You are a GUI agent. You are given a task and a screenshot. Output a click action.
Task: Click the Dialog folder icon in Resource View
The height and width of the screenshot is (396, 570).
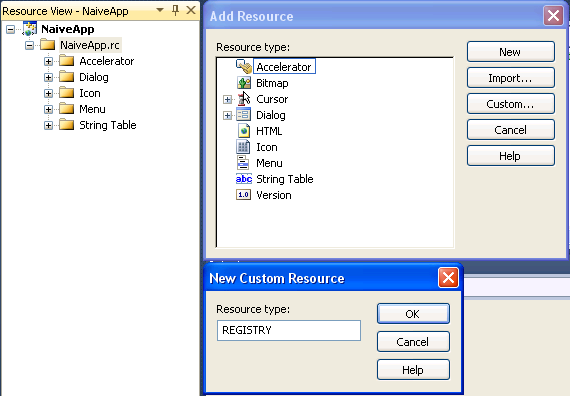coord(67,77)
